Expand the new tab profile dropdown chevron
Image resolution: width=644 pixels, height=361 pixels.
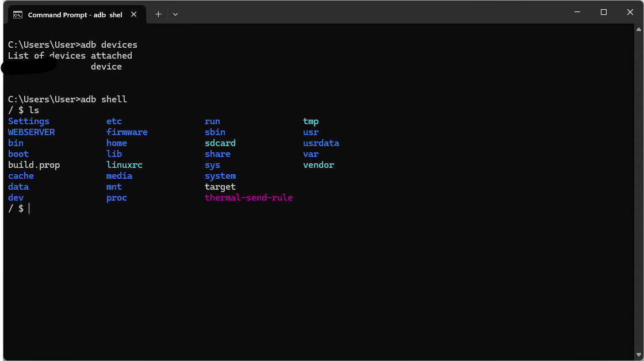(x=175, y=14)
